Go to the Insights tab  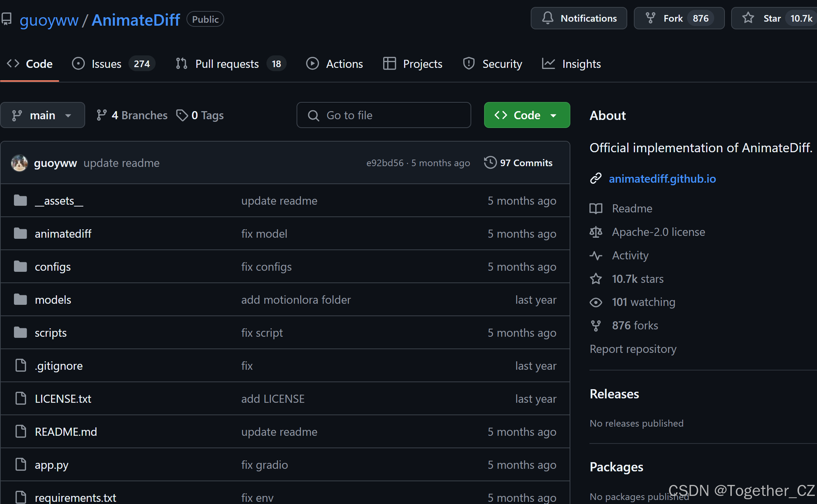581,64
